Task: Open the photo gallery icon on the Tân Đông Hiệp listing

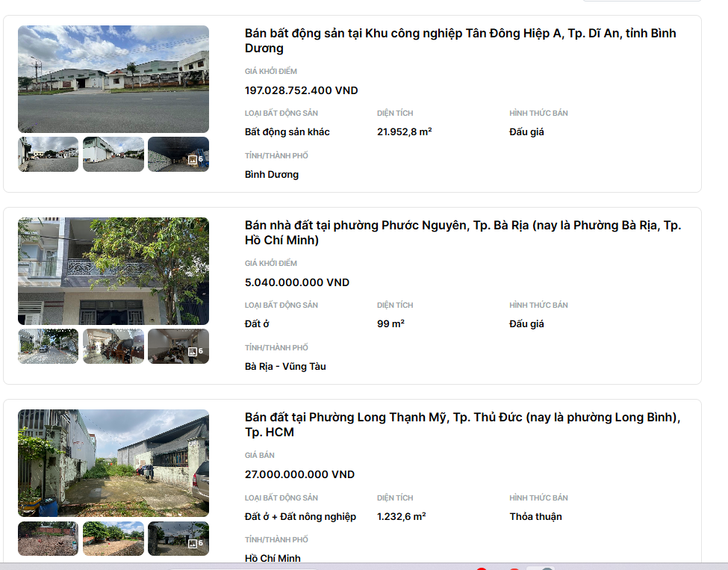Action: [x=193, y=159]
